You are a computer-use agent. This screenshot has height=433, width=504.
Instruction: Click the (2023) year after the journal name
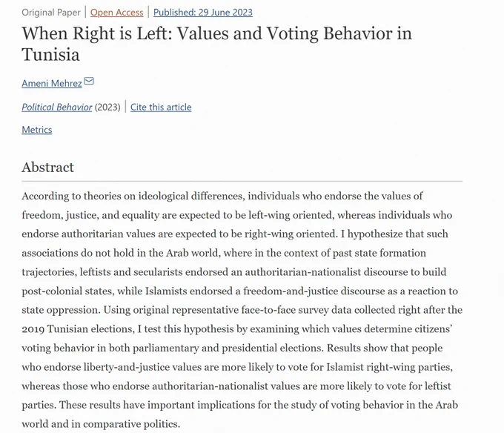tap(107, 107)
